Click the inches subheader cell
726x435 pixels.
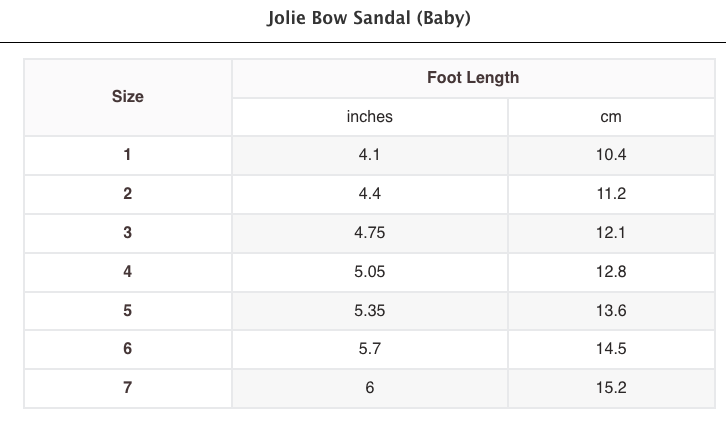click(x=369, y=117)
